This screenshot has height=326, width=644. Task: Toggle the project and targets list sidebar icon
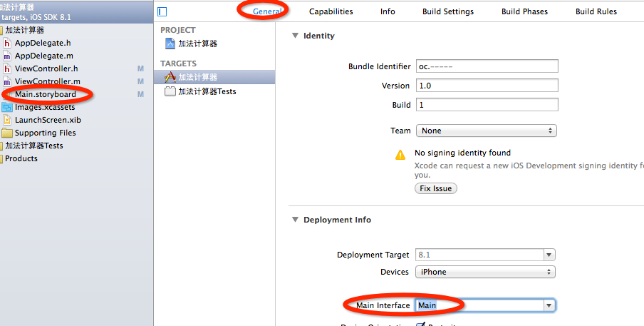point(162,11)
